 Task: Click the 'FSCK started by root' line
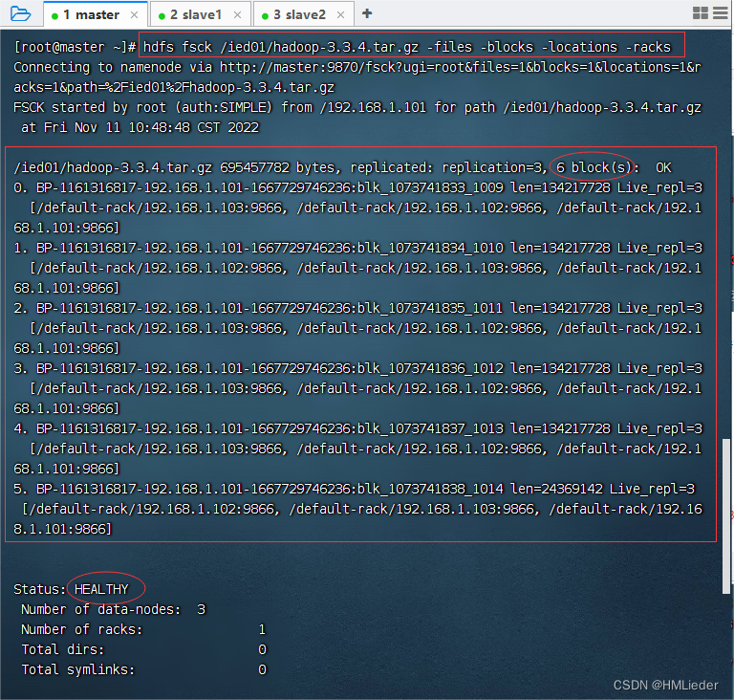pos(357,107)
